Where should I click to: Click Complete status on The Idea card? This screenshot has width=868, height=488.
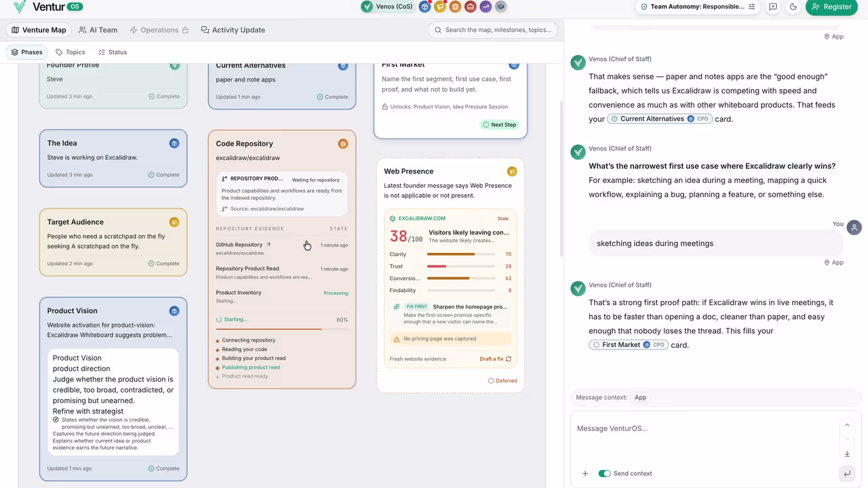[164, 175]
